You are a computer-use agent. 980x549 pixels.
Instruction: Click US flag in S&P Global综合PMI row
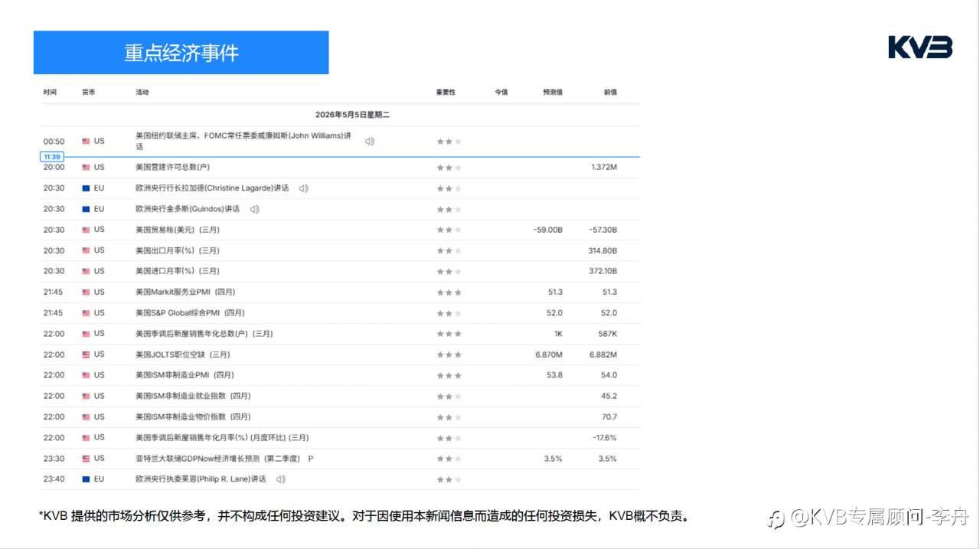coord(87,312)
